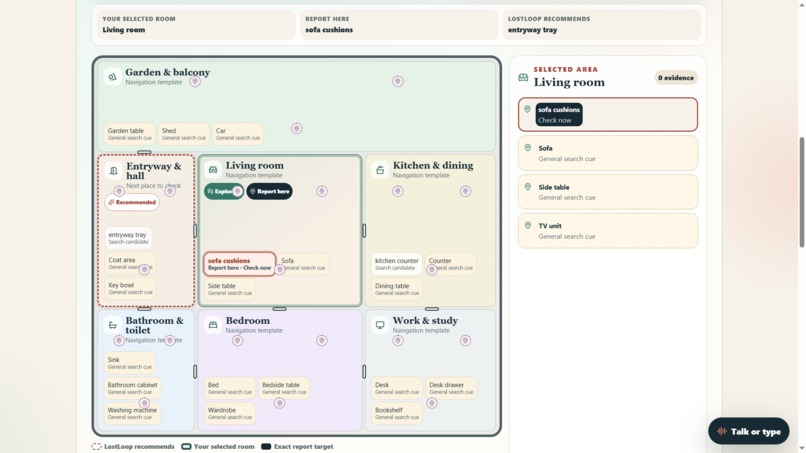Click the Your Selected Room summary card
The image size is (806, 453).
coord(196,24)
